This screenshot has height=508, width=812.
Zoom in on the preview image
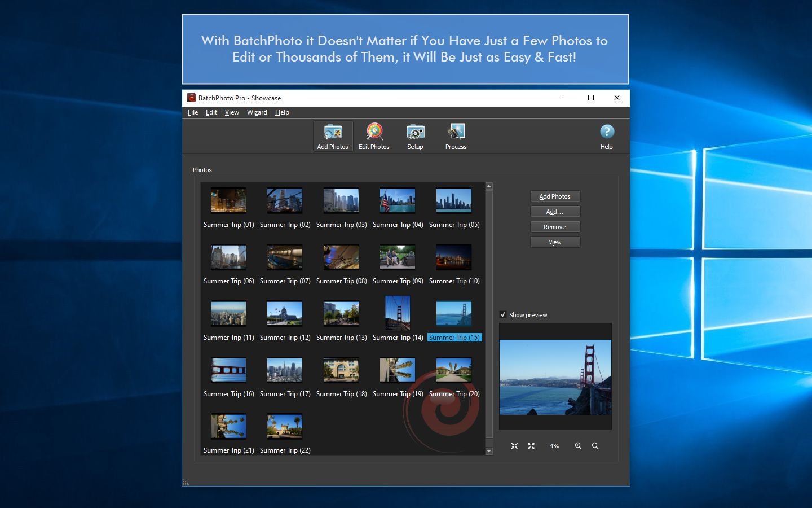coord(578,446)
